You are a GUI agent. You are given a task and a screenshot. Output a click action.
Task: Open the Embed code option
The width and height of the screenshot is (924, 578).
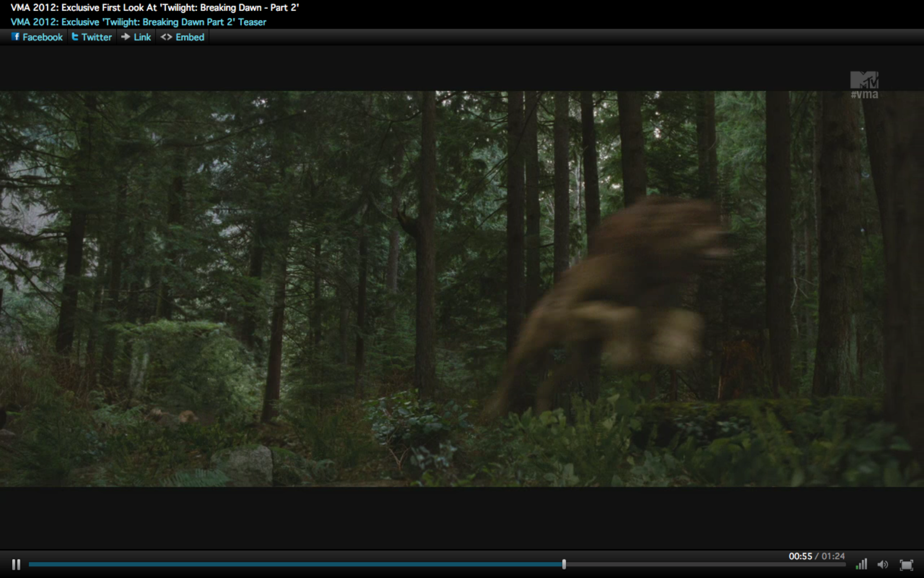pos(190,37)
